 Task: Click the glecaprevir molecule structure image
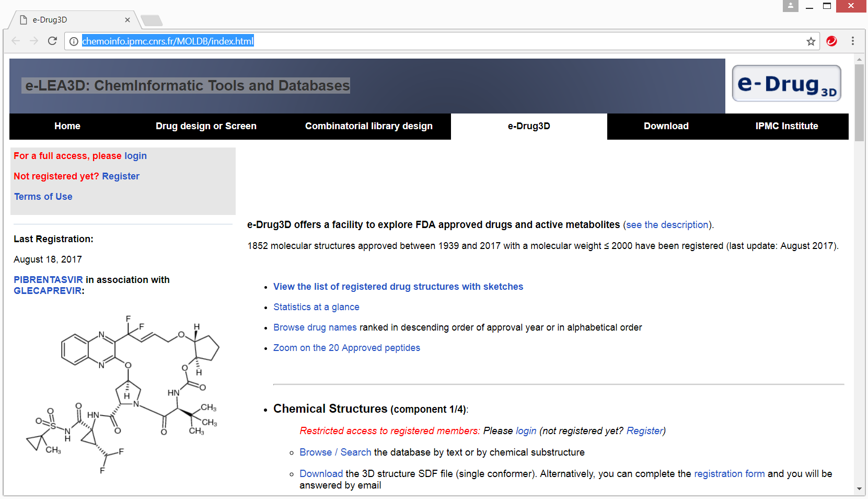(x=123, y=395)
